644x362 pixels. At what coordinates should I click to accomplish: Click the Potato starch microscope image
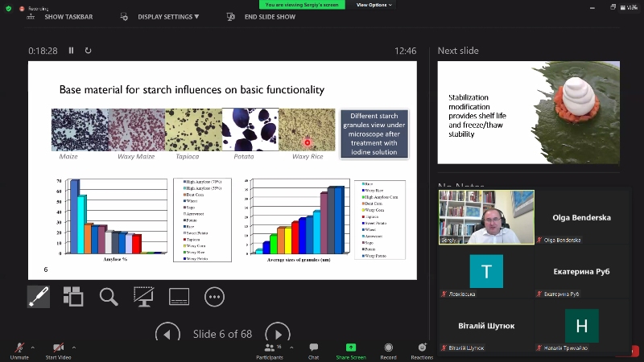pos(250,130)
